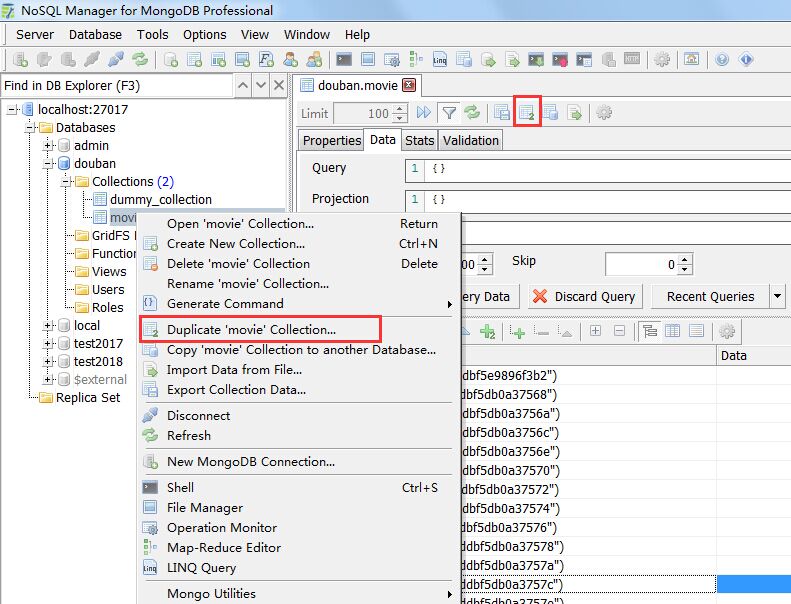Increase the Skip value with up arrow
Image resolution: width=791 pixels, height=604 pixels.
(x=685, y=259)
